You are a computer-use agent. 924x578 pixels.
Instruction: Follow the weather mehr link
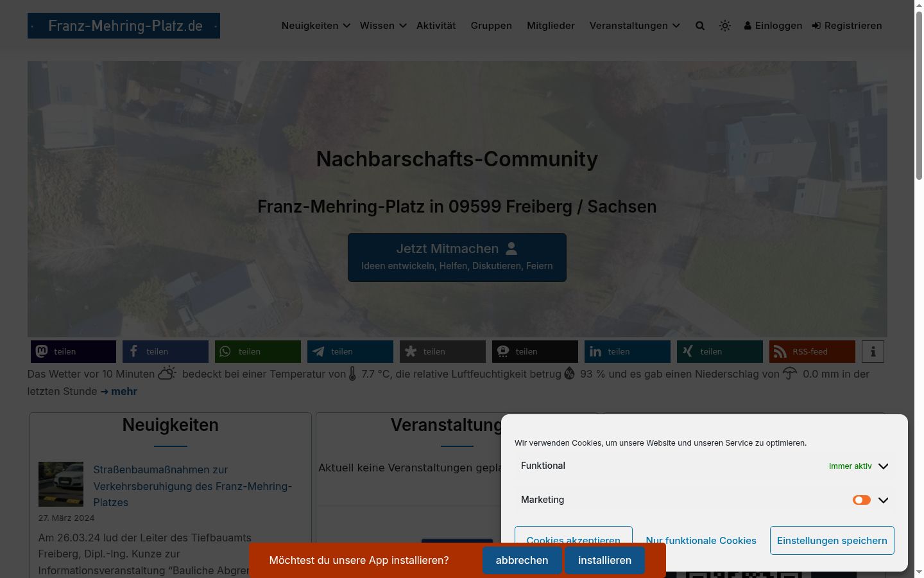[x=119, y=391]
